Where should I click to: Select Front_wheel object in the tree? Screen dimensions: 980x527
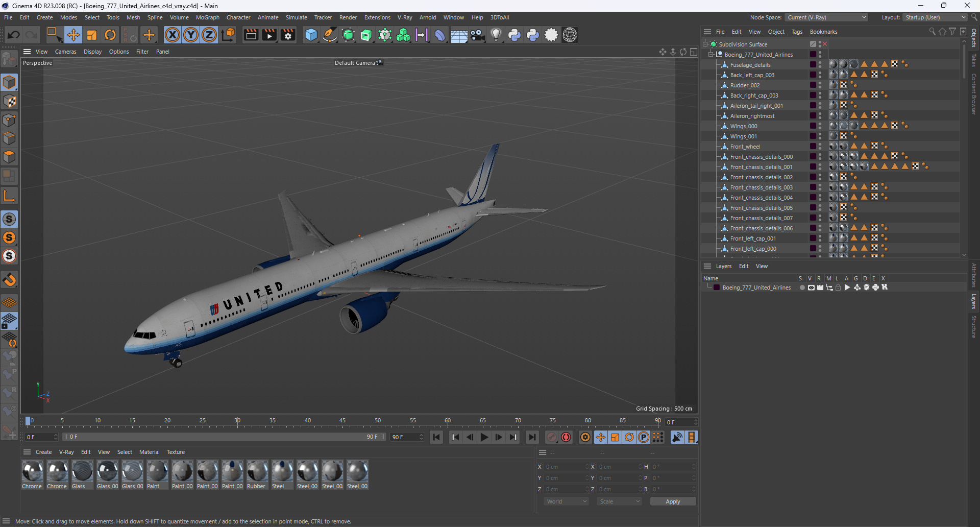745,147
